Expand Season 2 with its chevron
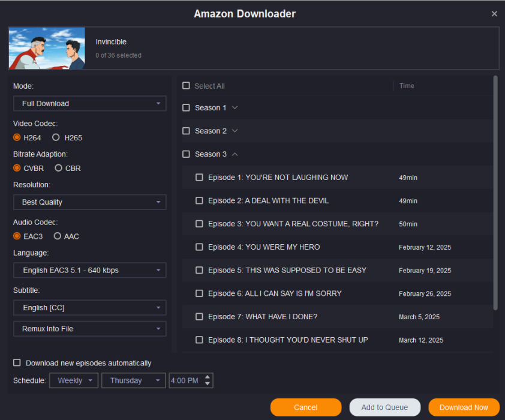 pos(235,131)
